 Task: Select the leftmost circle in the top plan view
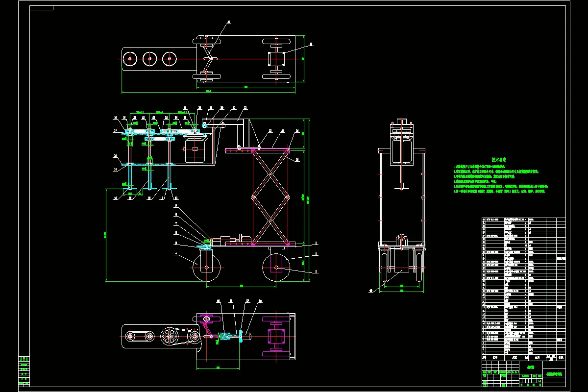129,59
